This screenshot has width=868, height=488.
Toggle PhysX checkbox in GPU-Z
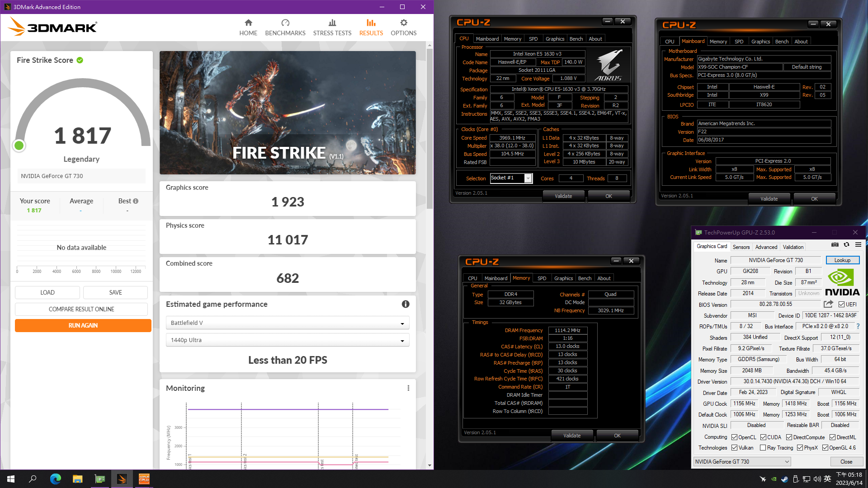pyautogui.click(x=800, y=448)
